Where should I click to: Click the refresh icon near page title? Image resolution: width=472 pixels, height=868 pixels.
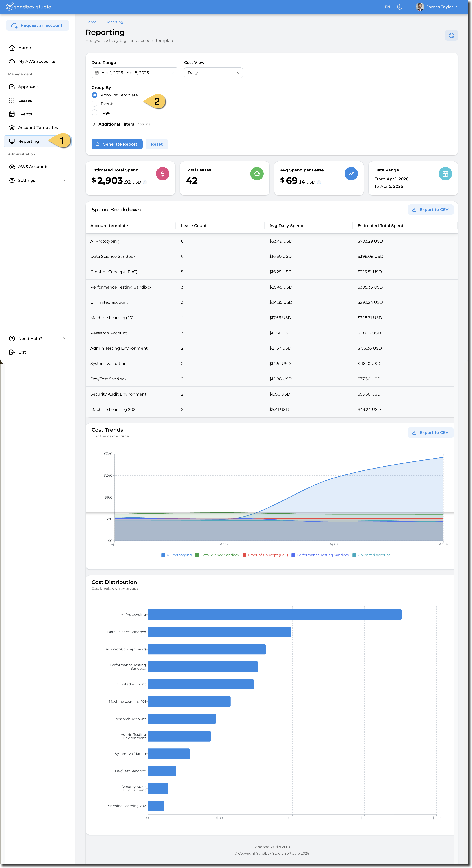click(451, 35)
